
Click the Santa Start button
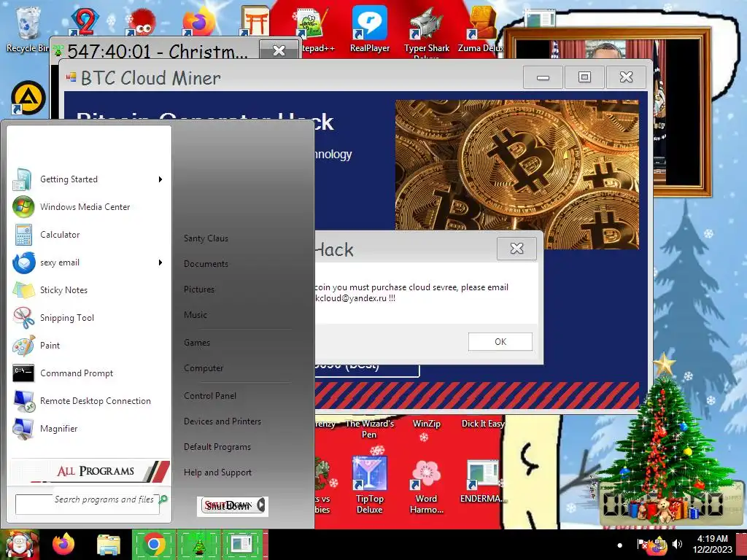pyautogui.click(x=20, y=545)
